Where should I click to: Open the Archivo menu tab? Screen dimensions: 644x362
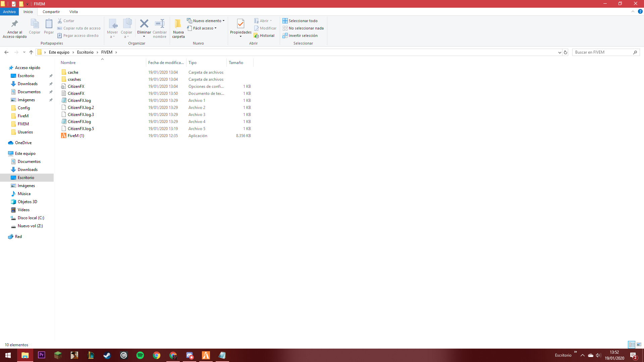pos(9,12)
